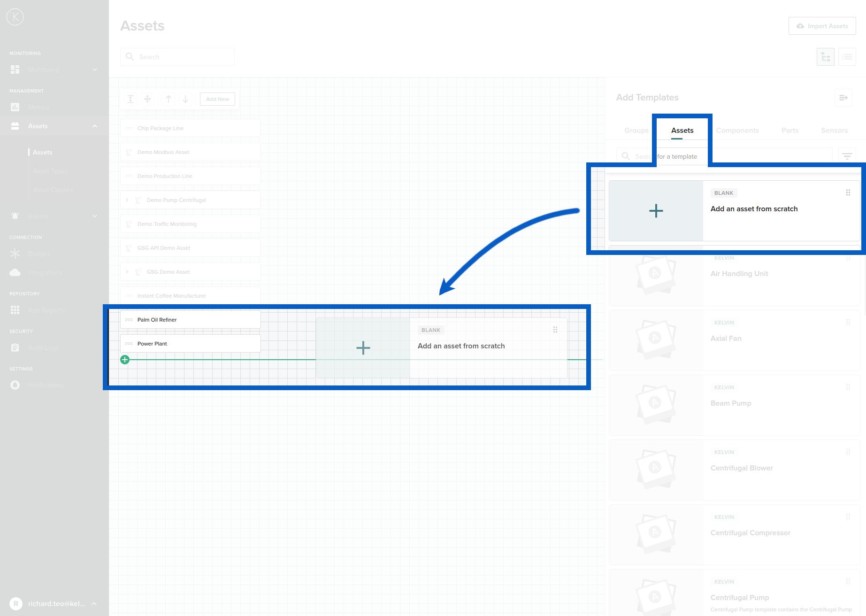Viewport: 866px width, 616px height.
Task: Click the Import Assets button
Action: 822,26
